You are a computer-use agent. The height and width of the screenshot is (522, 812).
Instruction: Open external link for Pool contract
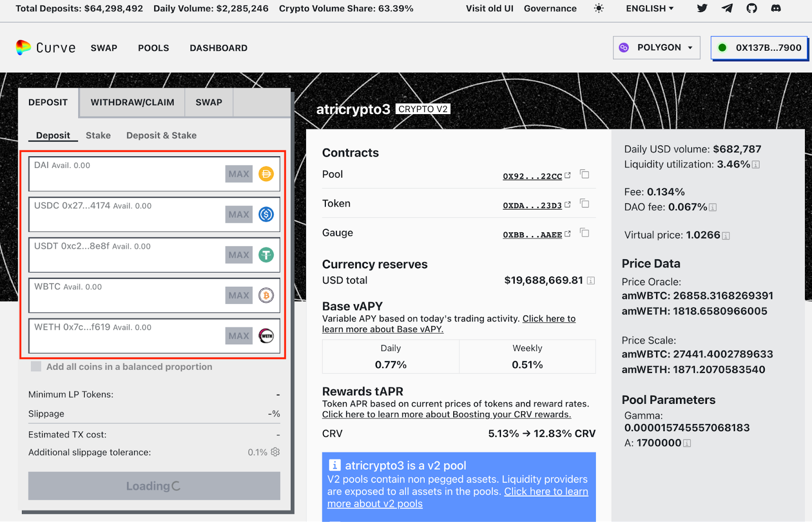567,175
